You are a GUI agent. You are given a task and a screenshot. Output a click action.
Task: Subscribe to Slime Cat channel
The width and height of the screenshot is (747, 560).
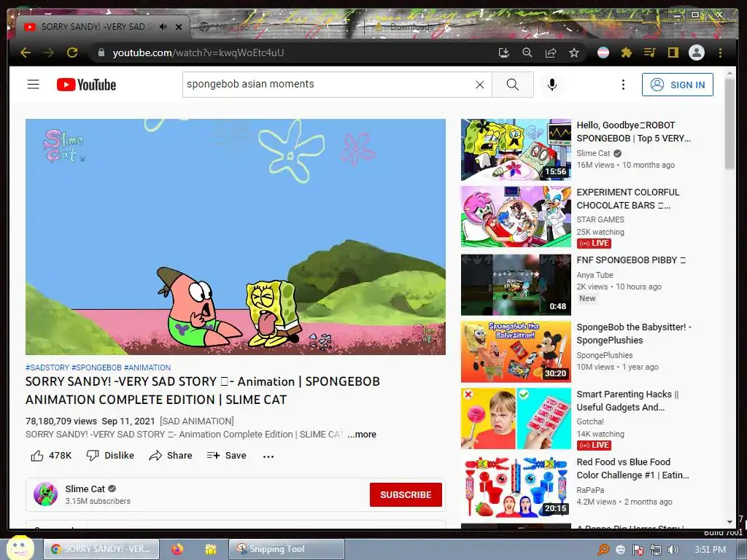[406, 495]
